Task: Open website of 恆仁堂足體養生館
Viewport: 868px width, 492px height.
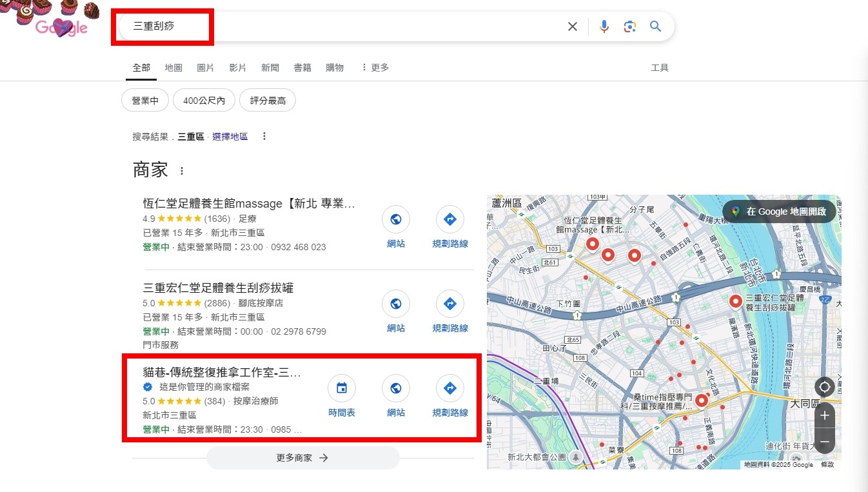Action: pos(396,227)
